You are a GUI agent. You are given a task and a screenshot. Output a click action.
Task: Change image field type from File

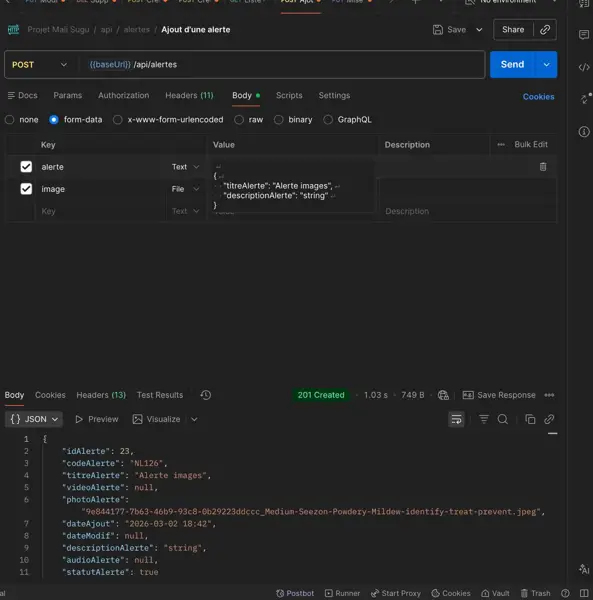point(185,189)
